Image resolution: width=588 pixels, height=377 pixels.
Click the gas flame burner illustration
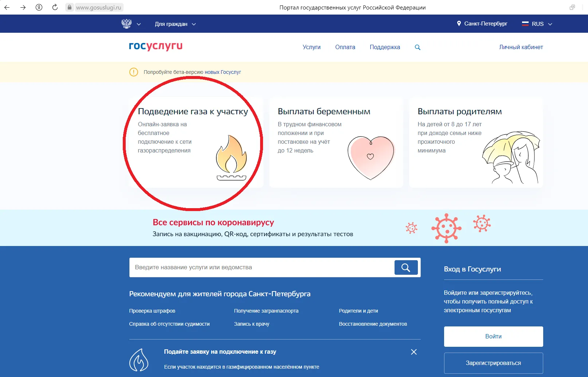pyautogui.click(x=231, y=158)
